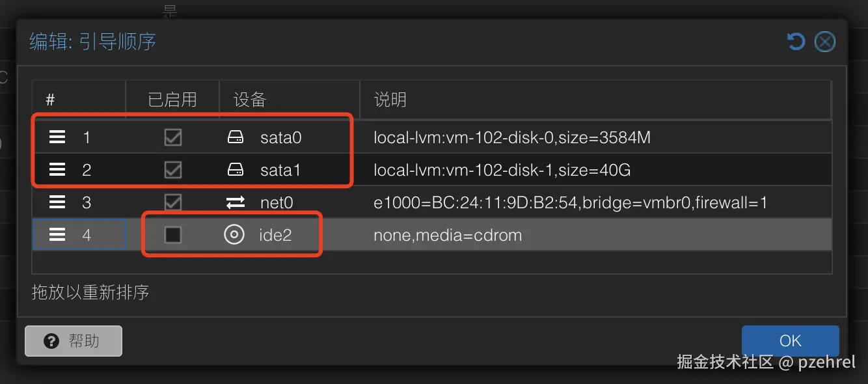Click the drag handle of row 2
The image size is (868, 384).
(x=57, y=170)
